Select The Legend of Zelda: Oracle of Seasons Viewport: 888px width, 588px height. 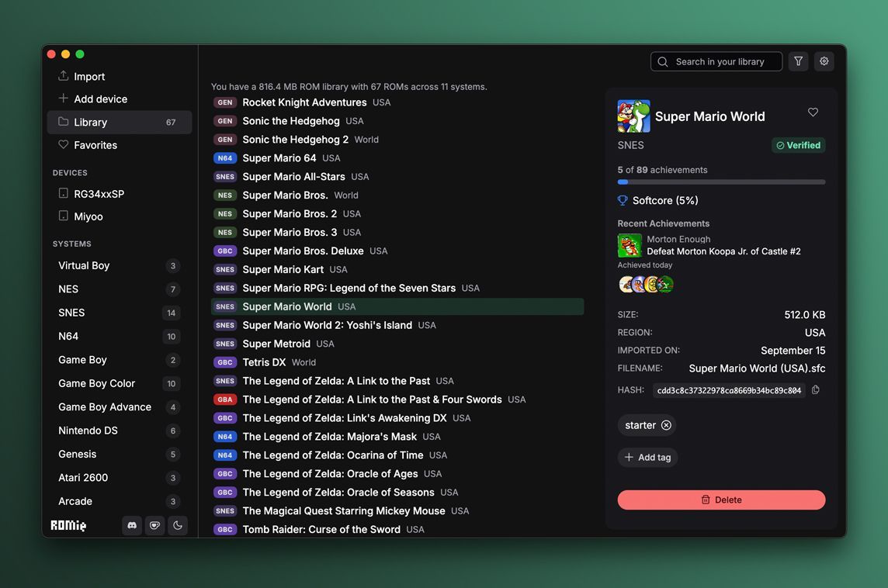(x=397, y=493)
